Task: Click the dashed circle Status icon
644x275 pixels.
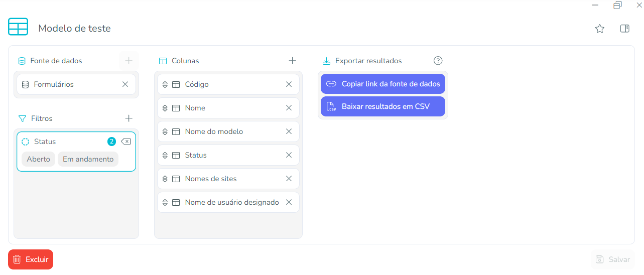Action: point(25,142)
